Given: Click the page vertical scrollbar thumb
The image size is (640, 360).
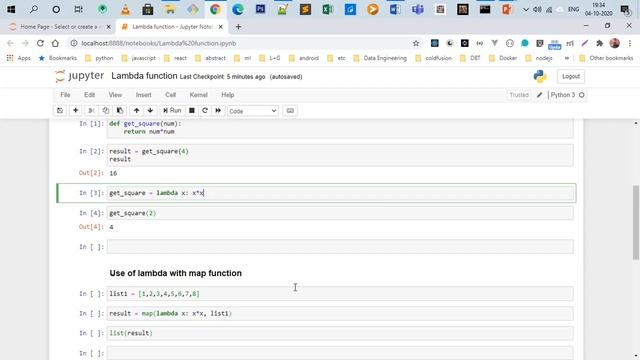Looking at the screenshot, I should pyautogui.click(x=636, y=222).
